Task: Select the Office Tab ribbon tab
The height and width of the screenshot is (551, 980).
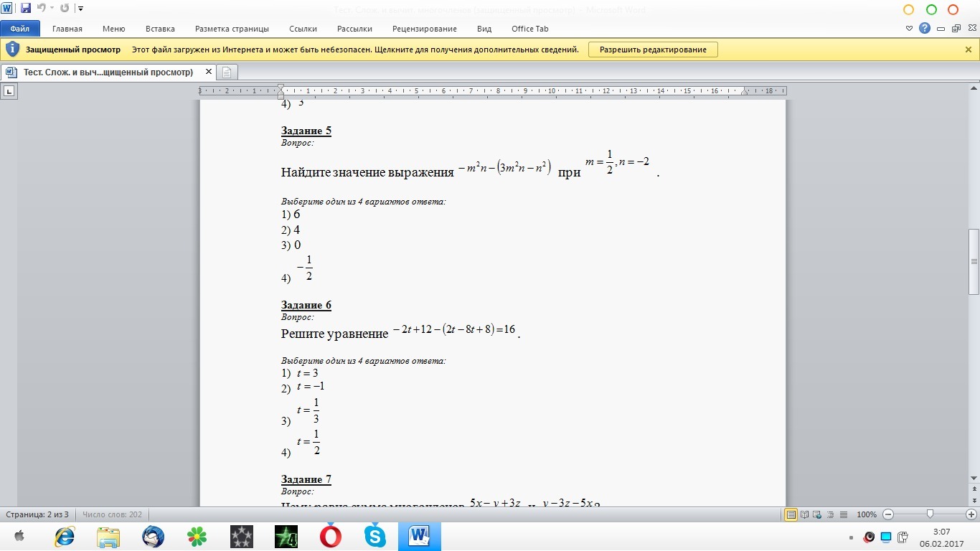Action: coord(530,29)
